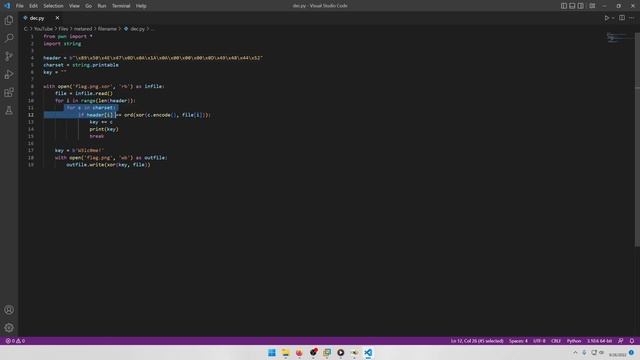Open the Run and Debug view

pos(9,74)
